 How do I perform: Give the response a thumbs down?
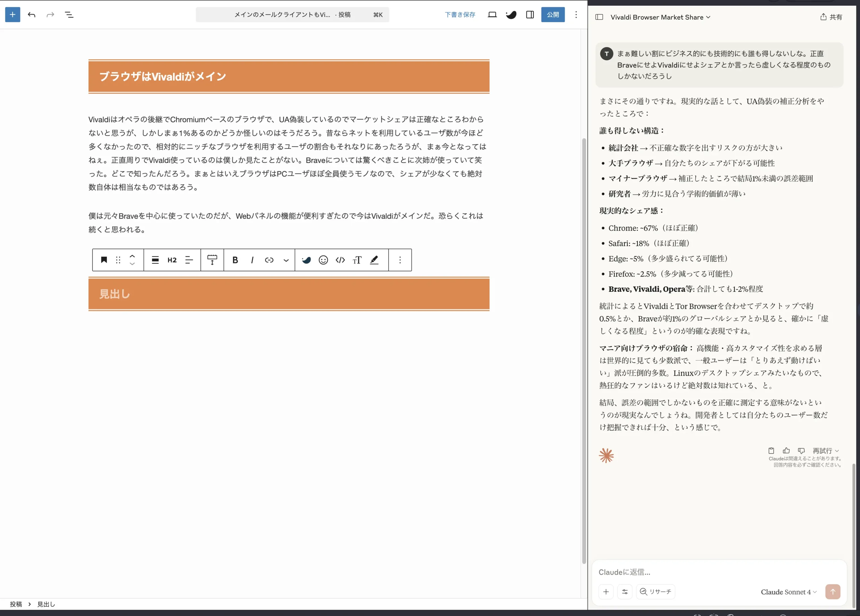[x=801, y=451]
